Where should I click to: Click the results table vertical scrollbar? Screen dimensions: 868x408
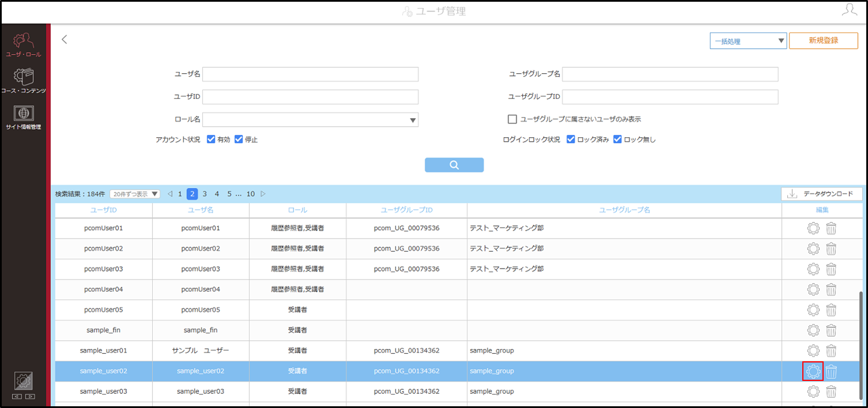point(862,346)
